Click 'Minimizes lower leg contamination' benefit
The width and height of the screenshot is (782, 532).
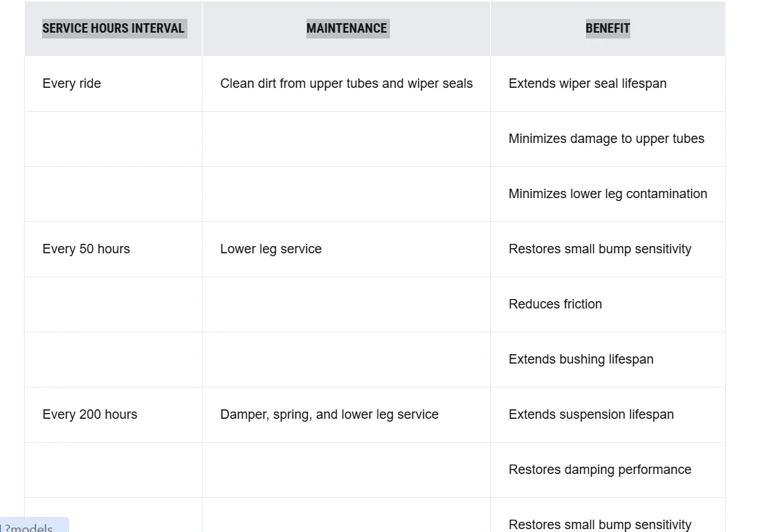(x=608, y=194)
